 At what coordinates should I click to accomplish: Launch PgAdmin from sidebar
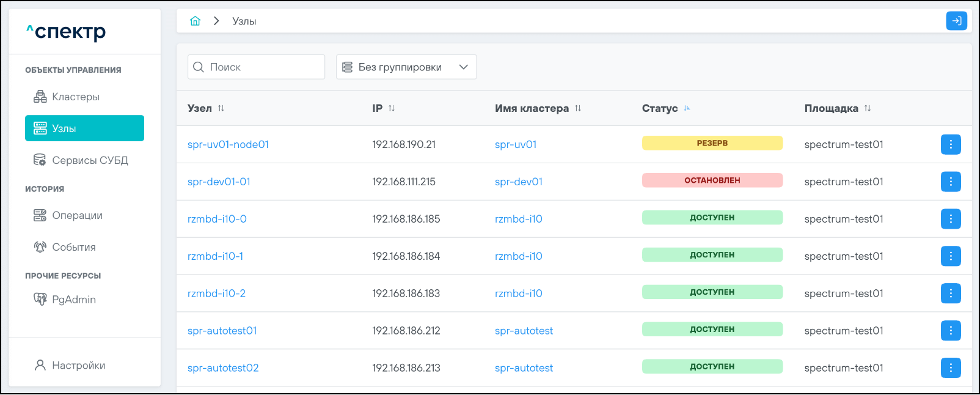73,300
